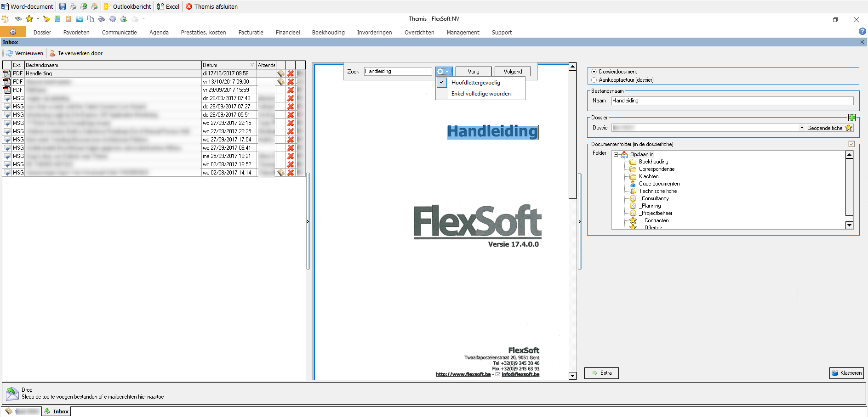Click the Zoek search text field
The width and height of the screenshot is (868, 417).
(x=398, y=71)
